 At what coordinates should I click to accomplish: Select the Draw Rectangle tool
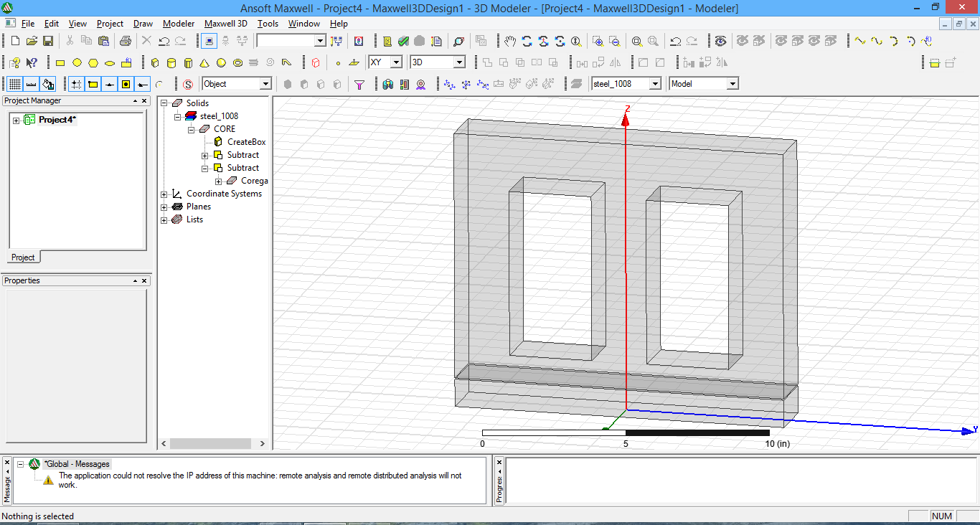pyautogui.click(x=60, y=62)
